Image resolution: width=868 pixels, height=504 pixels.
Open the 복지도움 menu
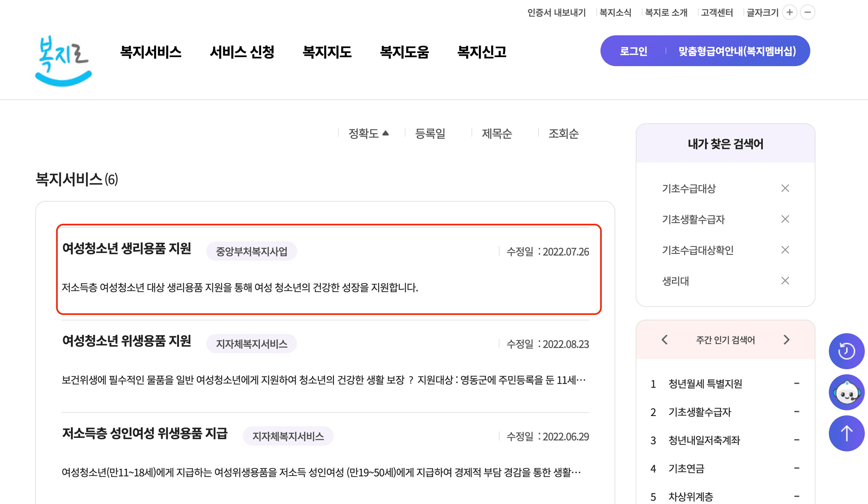click(404, 52)
